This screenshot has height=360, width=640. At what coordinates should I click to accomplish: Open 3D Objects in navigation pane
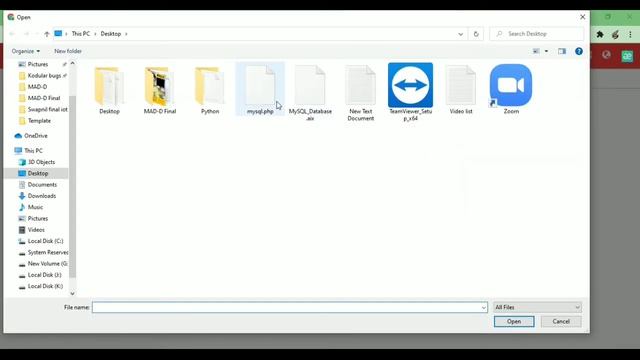(41, 162)
